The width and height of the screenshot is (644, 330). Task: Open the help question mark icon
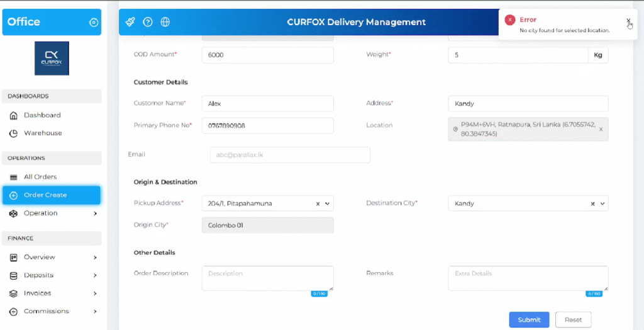coord(148,22)
